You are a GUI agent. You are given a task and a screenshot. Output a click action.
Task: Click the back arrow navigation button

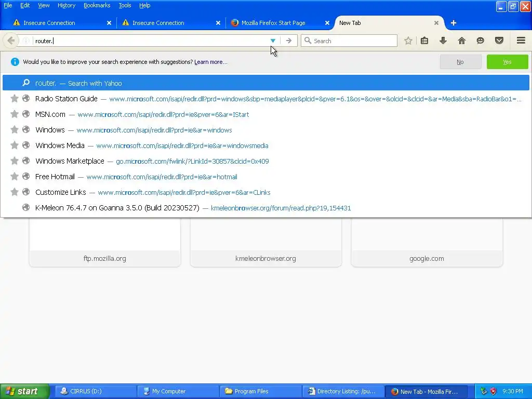(x=10, y=41)
